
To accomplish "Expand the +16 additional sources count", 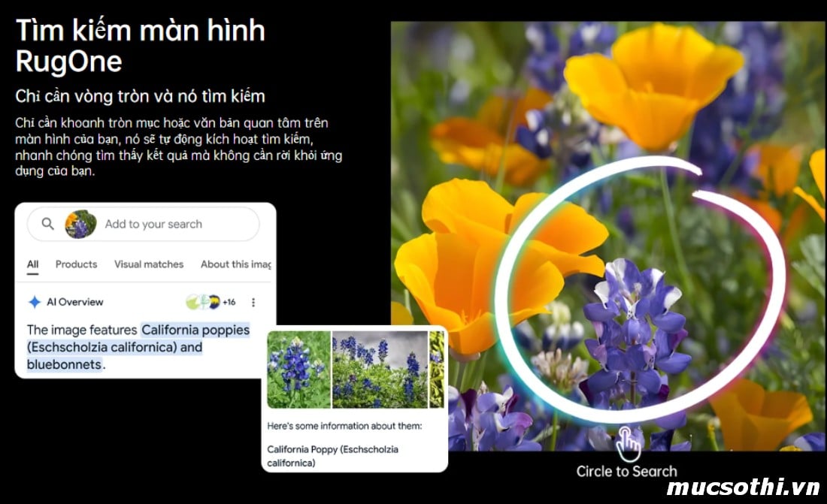I will pos(229,302).
